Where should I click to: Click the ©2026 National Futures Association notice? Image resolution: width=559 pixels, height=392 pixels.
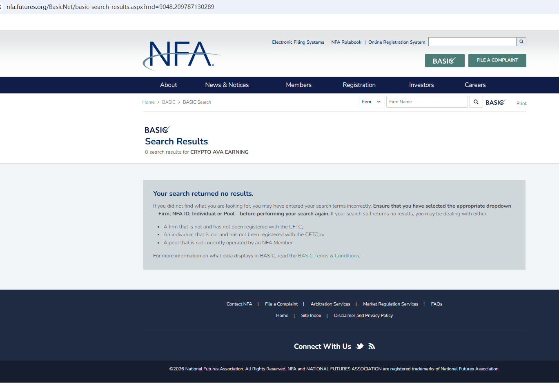[334, 369]
